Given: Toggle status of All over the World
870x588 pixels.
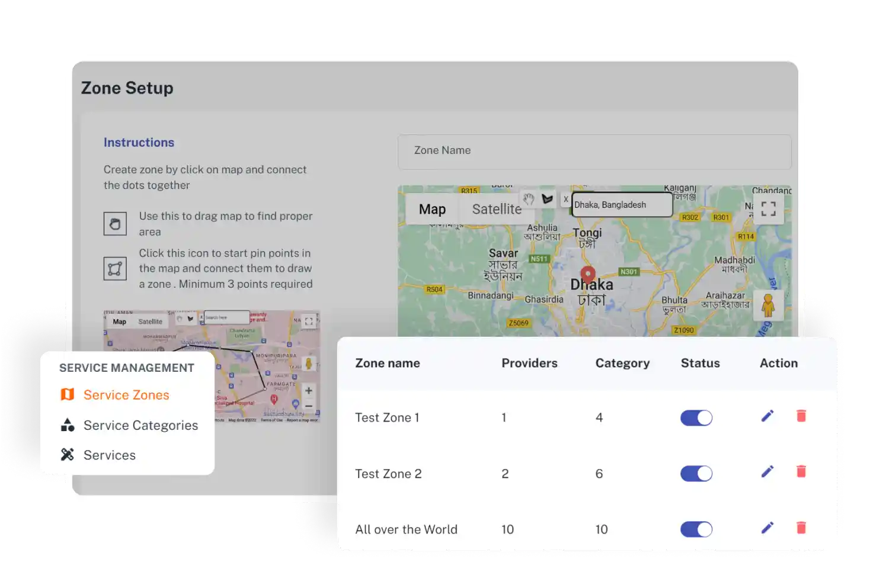Looking at the screenshot, I should 696,529.
